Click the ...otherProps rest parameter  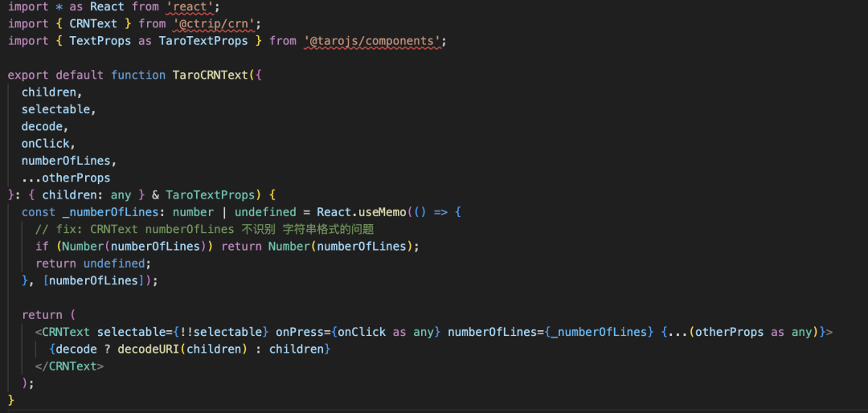[66, 178]
